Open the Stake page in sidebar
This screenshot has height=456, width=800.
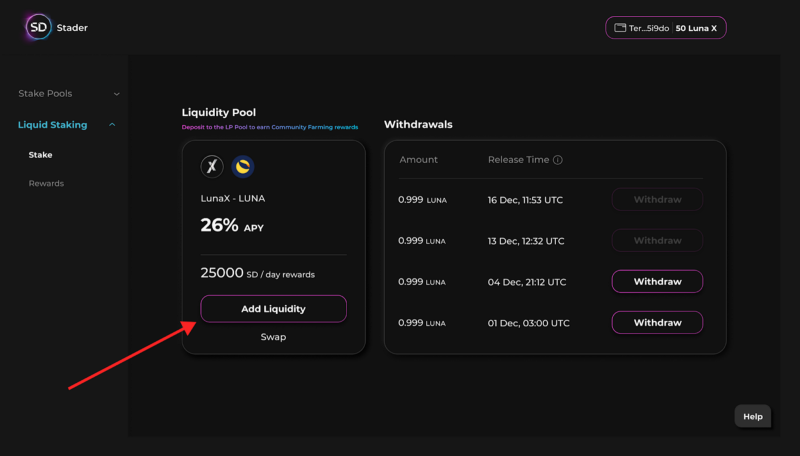click(40, 155)
